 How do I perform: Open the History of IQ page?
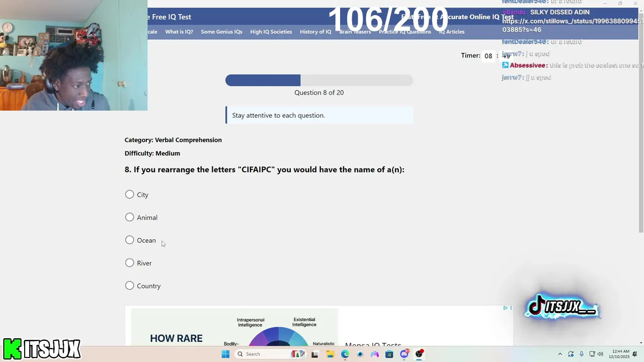pos(315,32)
